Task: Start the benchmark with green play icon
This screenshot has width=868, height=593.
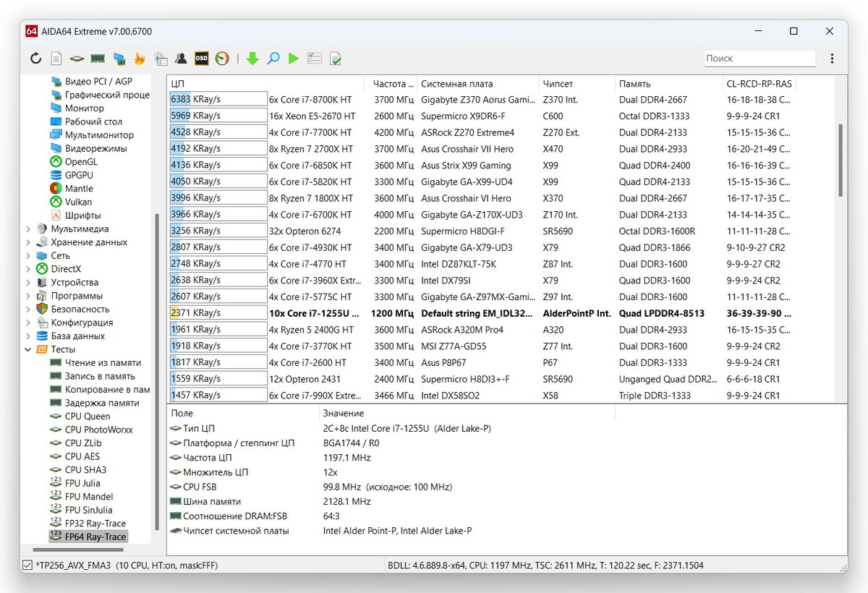Action: click(x=293, y=59)
